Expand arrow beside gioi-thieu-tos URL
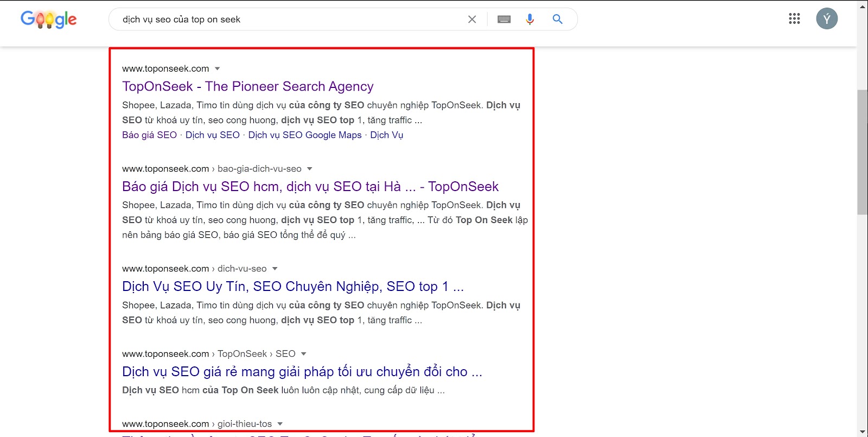The height and width of the screenshot is (437, 868). point(280,424)
